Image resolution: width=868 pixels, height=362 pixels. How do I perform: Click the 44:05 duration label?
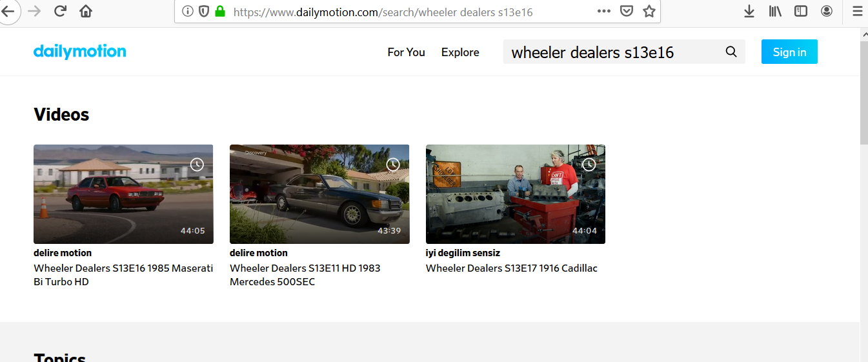[x=192, y=231]
